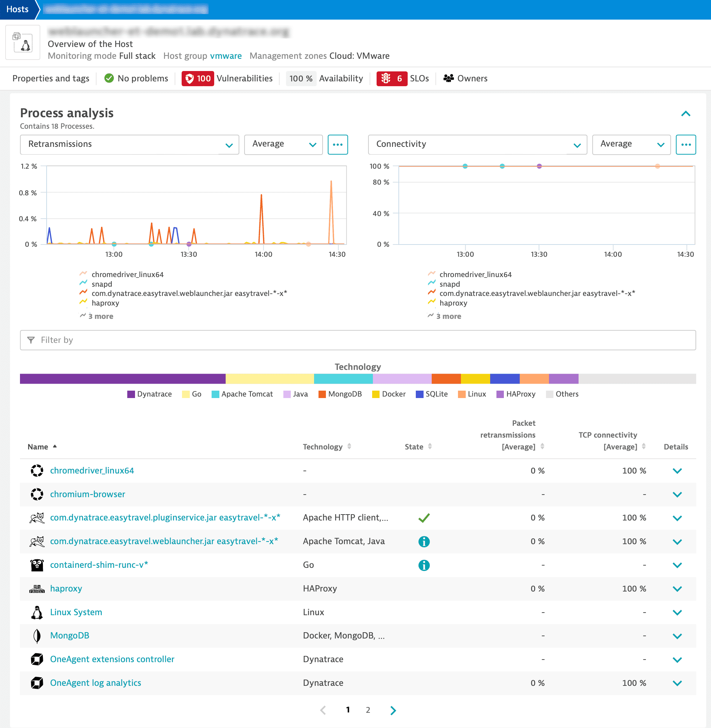The height and width of the screenshot is (728, 711).
Task: Expand details for chromium-browser row
Action: point(677,495)
